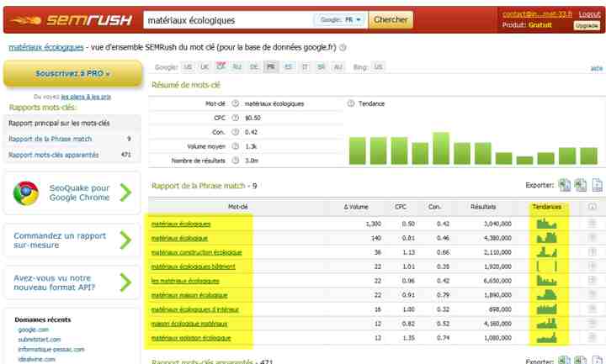Click info icon in last table header column
606x364 pixels.
point(592,207)
